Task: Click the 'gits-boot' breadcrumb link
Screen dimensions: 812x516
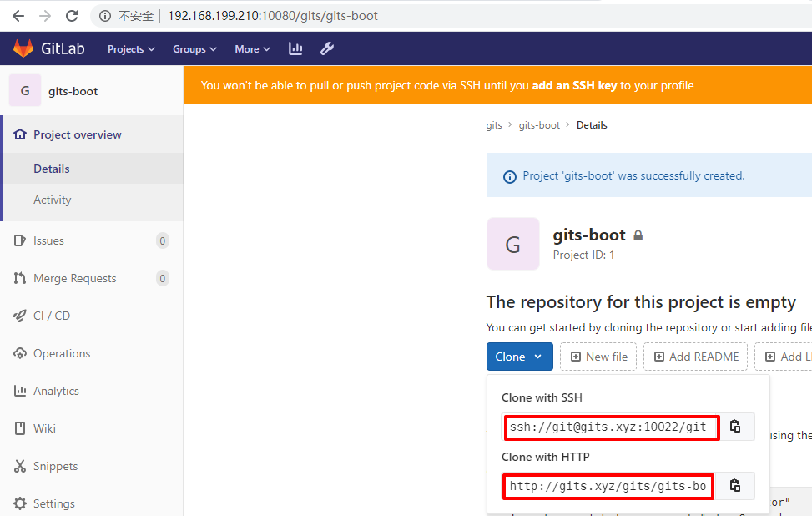Action: coord(539,125)
